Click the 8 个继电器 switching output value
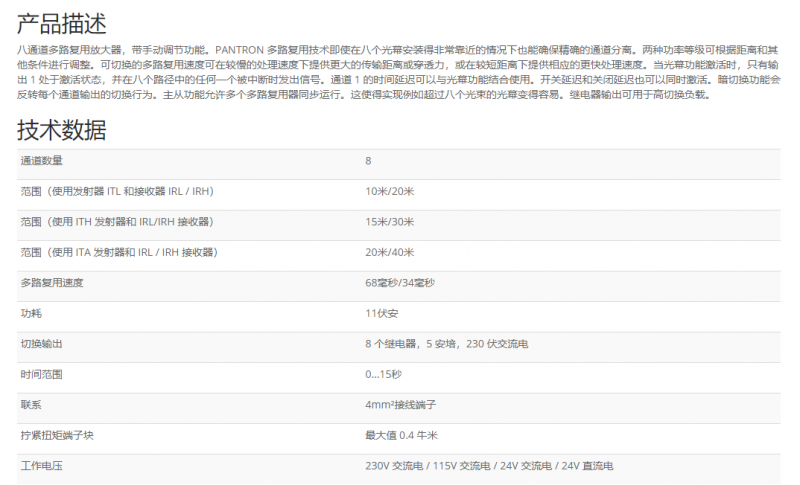The image size is (800, 485). coord(446,343)
